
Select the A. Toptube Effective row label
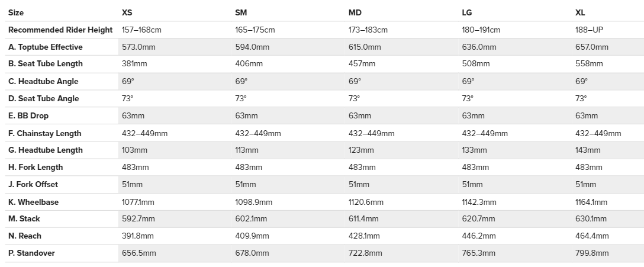click(x=45, y=47)
